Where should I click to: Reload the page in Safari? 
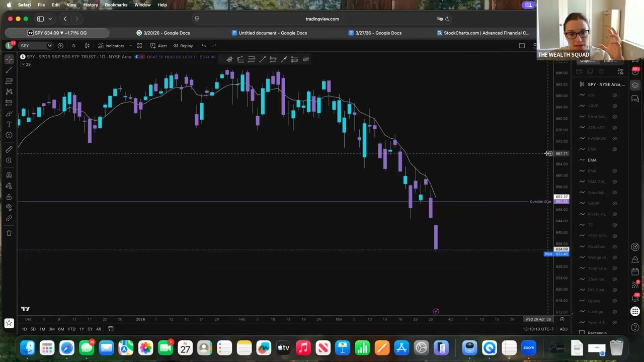point(447,19)
